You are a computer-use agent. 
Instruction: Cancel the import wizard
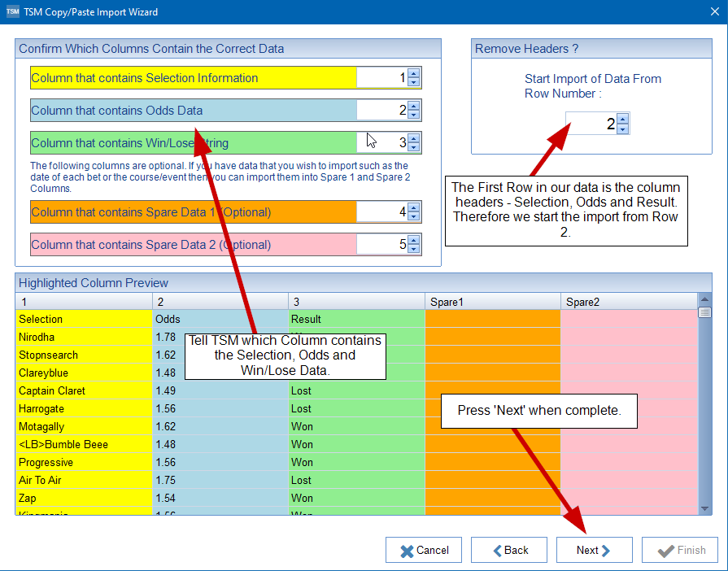point(424,550)
